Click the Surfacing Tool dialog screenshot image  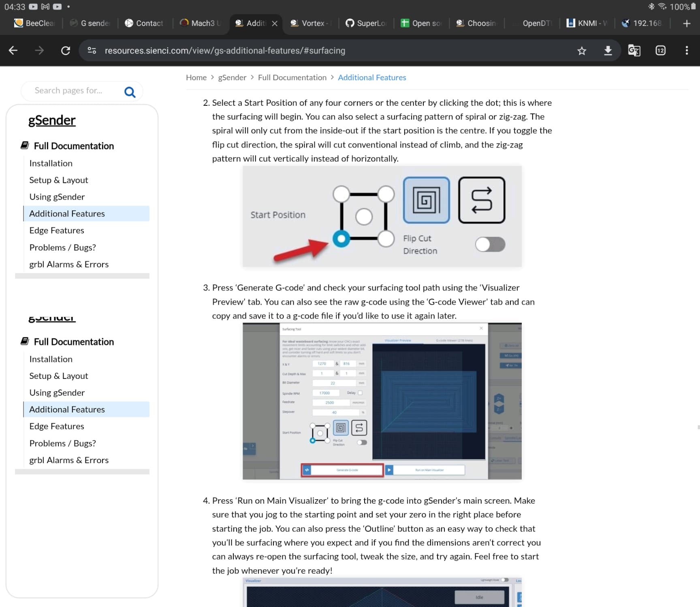pyautogui.click(x=382, y=401)
